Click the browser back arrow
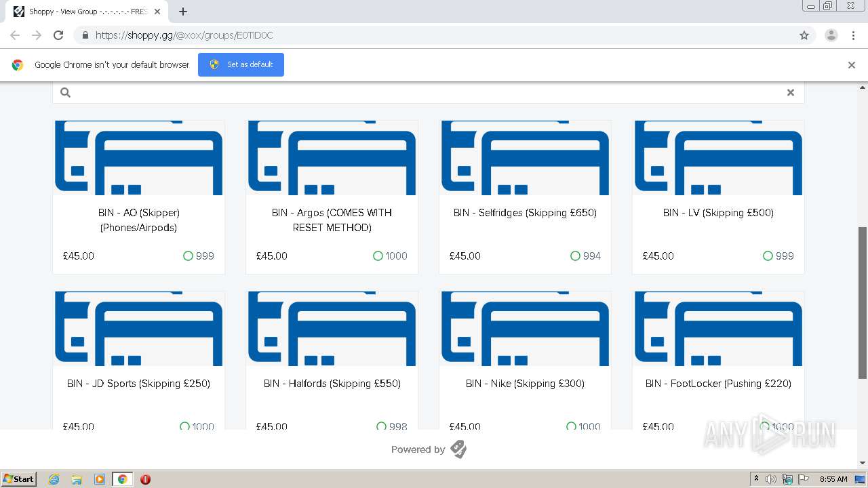 coord(15,35)
